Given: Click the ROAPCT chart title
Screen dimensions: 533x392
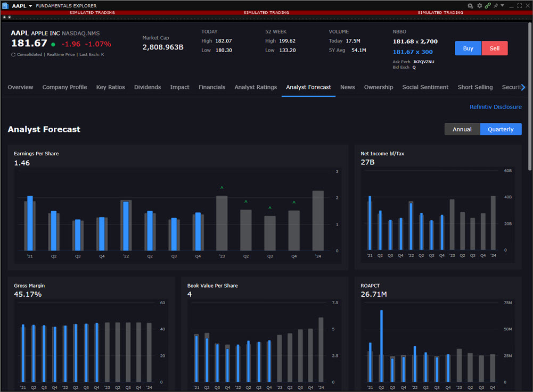Looking at the screenshot, I should point(370,286).
